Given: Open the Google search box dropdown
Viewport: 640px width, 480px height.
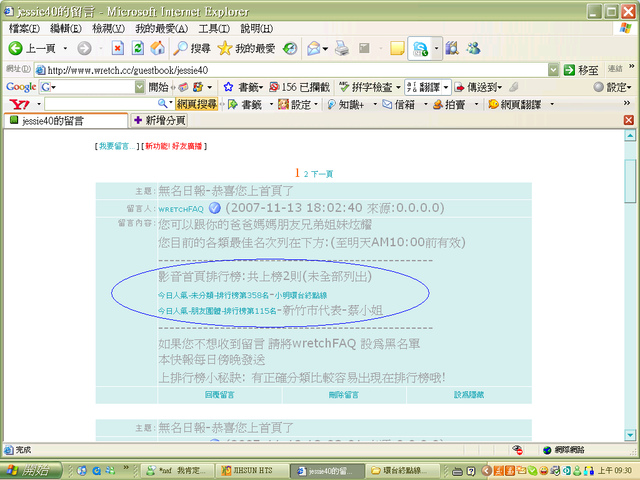Looking at the screenshot, I should click(x=140, y=87).
